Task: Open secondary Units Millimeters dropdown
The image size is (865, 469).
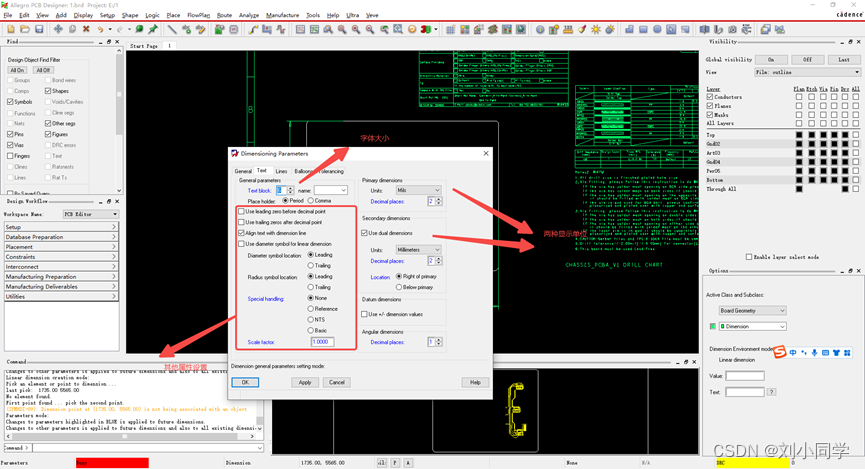Action: click(x=419, y=250)
